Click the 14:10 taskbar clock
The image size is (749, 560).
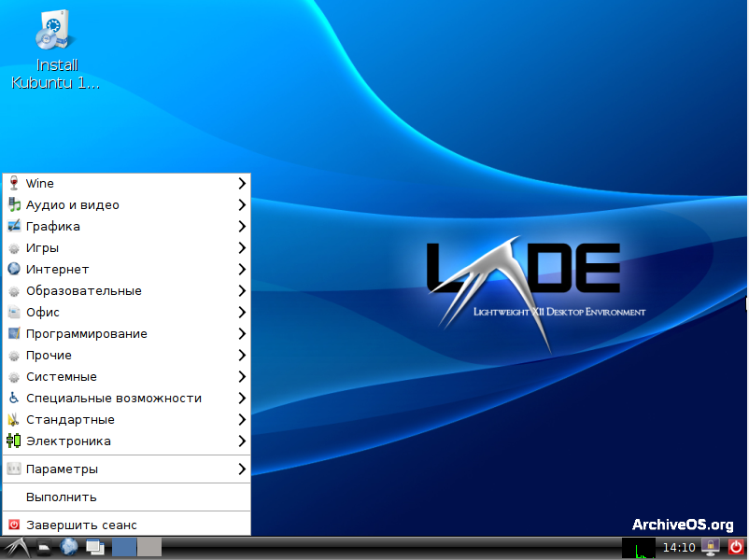[x=679, y=548]
